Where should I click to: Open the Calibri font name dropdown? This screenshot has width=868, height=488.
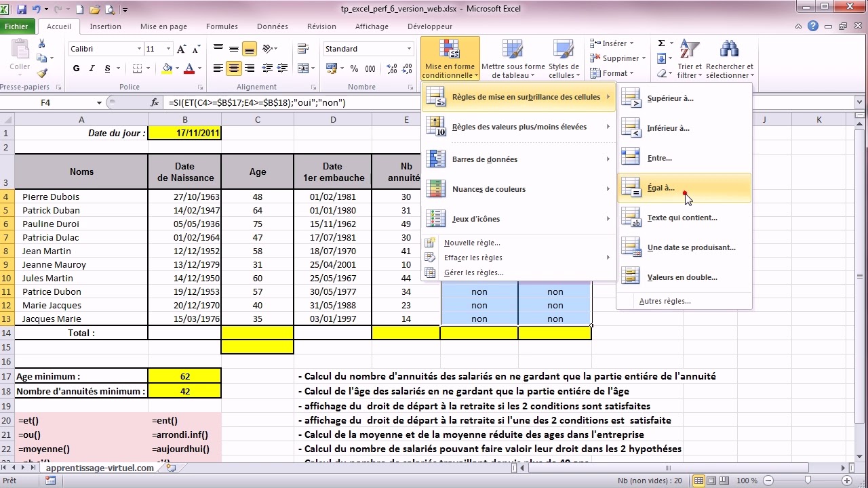[x=140, y=49]
